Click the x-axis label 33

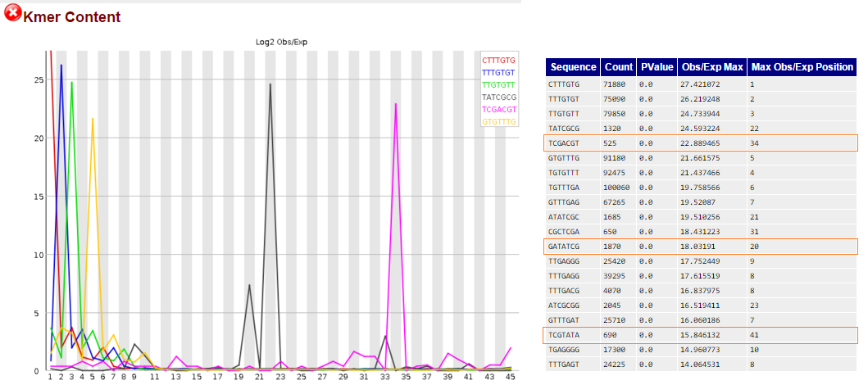[x=384, y=377]
